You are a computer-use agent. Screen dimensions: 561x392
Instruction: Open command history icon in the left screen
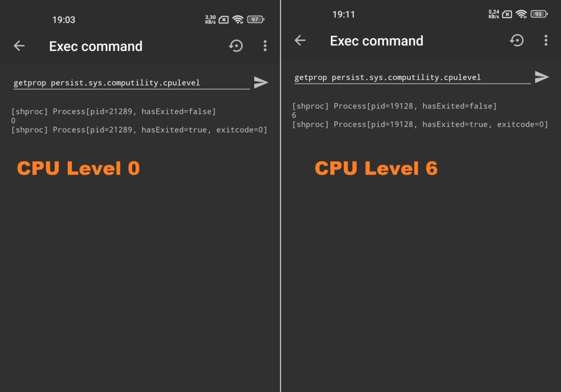pyautogui.click(x=236, y=46)
